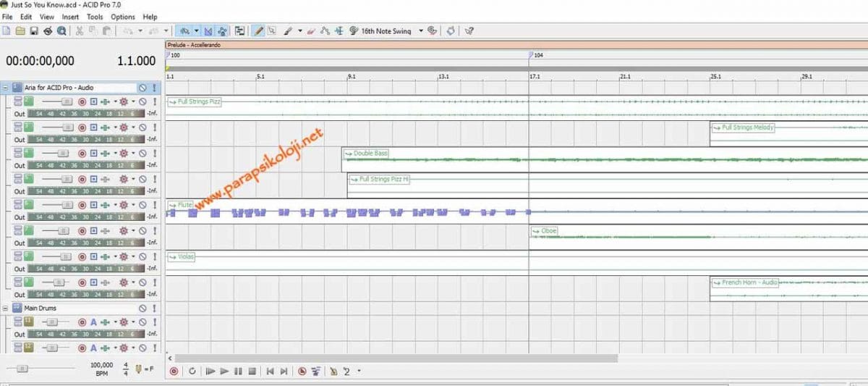Go to start of project
868x386 pixels.
coord(270,372)
